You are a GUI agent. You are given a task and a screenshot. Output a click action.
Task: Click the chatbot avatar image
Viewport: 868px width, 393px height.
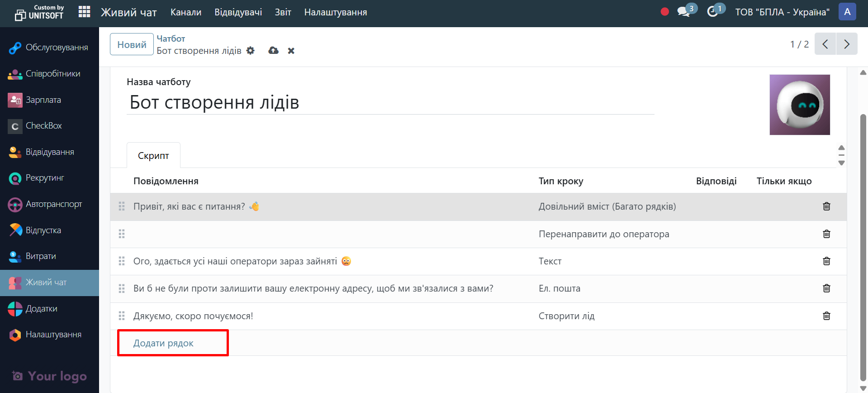[x=800, y=105]
